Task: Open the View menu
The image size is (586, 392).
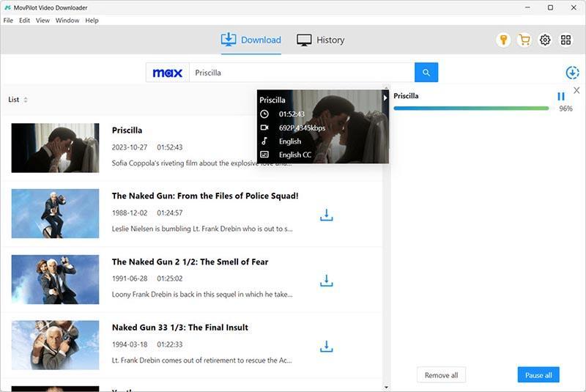Action: 42,21
